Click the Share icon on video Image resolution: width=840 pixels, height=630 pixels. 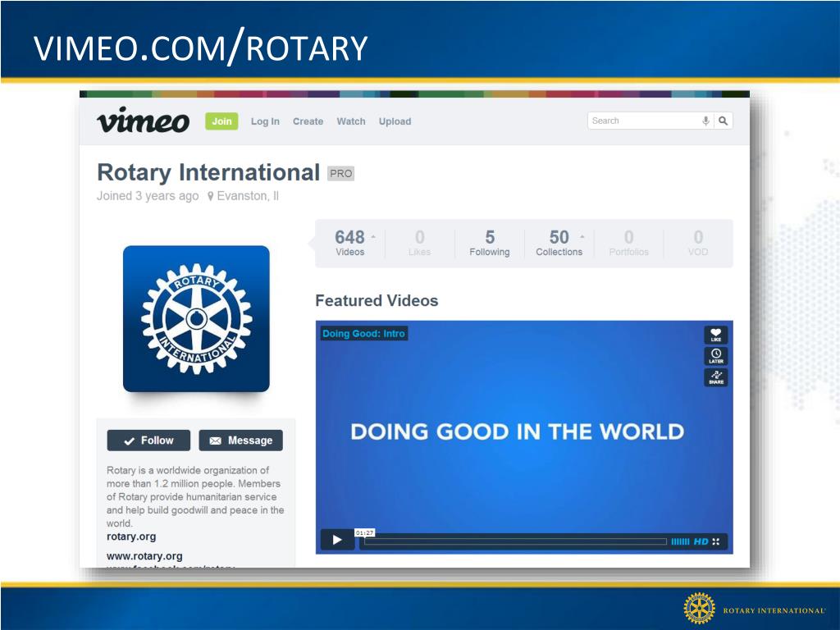715,377
